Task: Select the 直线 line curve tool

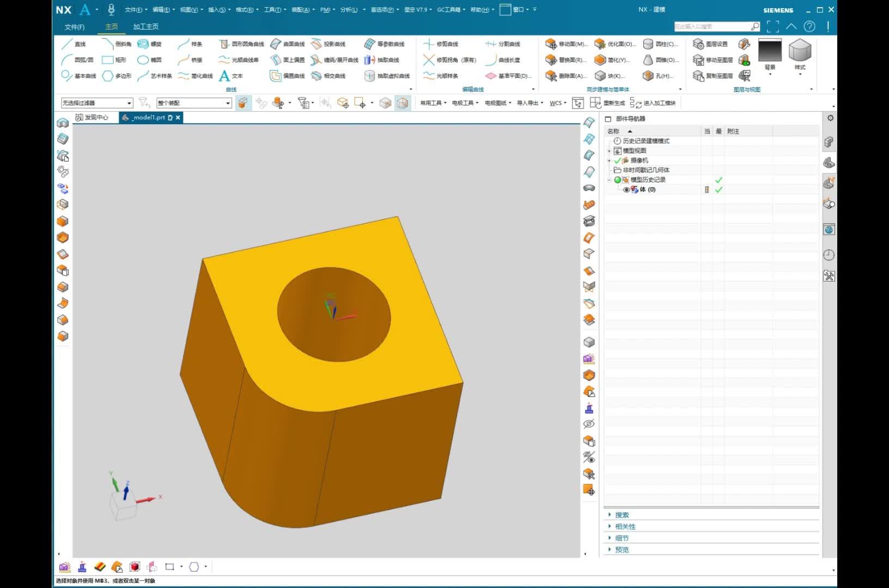Action: [x=73, y=44]
